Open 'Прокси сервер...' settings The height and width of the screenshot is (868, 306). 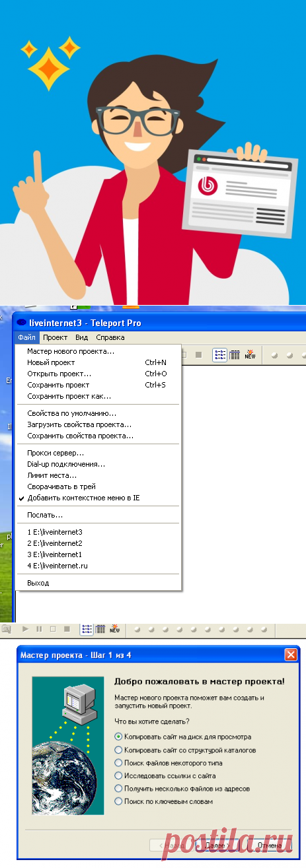tap(97, 453)
